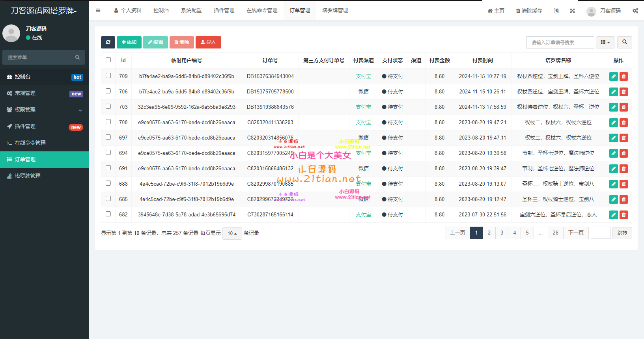
Task: Toggle fullscreen mode icon in header
Action: click(x=572, y=11)
